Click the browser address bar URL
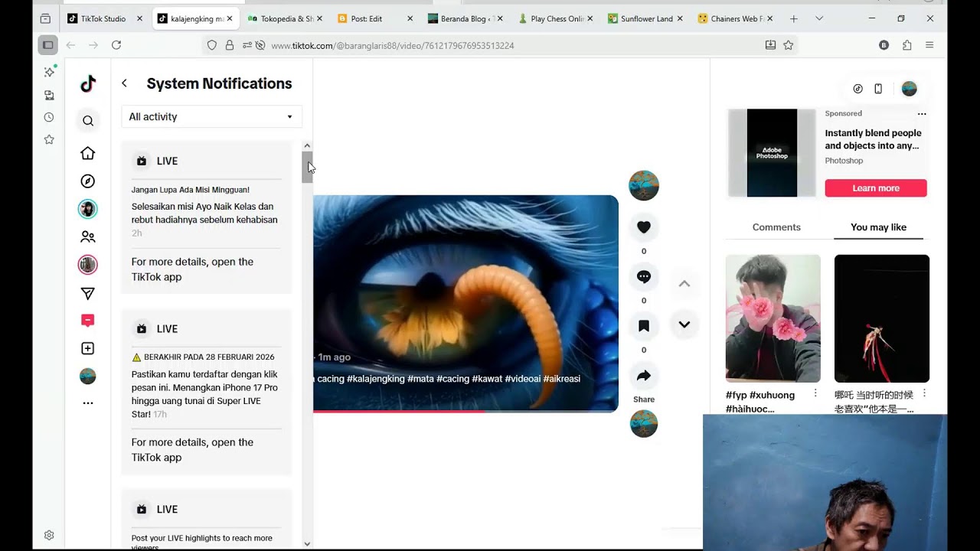The width and height of the screenshot is (980, 551). [x=393, y=46]
